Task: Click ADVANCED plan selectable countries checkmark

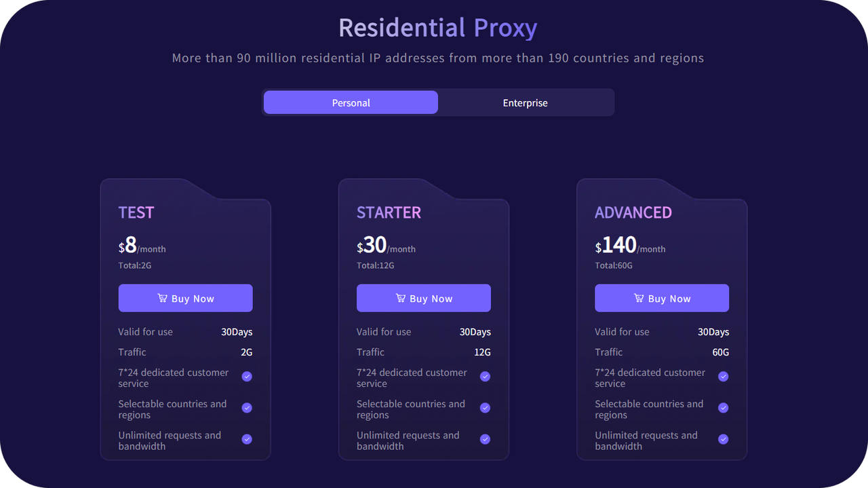Action: [x=724, y=408]
